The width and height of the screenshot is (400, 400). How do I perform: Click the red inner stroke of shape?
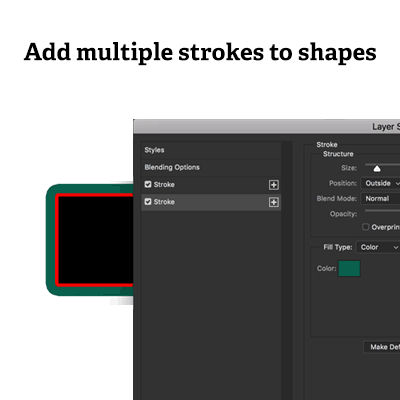pos(57,240)
